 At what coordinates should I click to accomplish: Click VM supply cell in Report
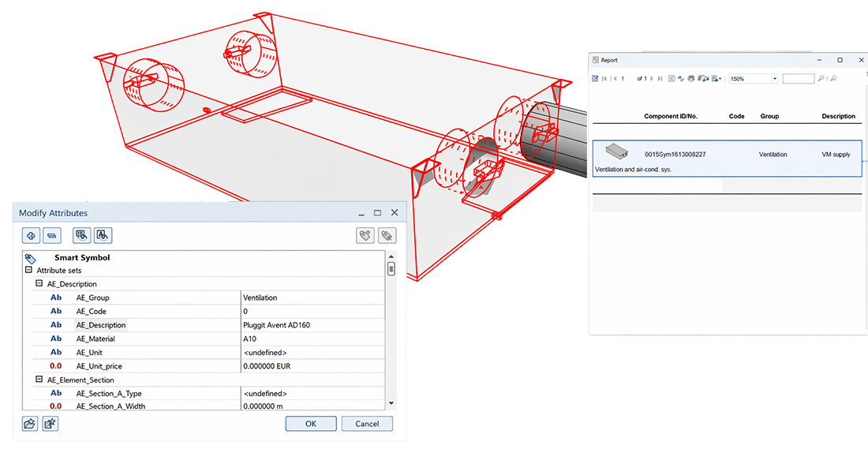click(x=836, y=155)
